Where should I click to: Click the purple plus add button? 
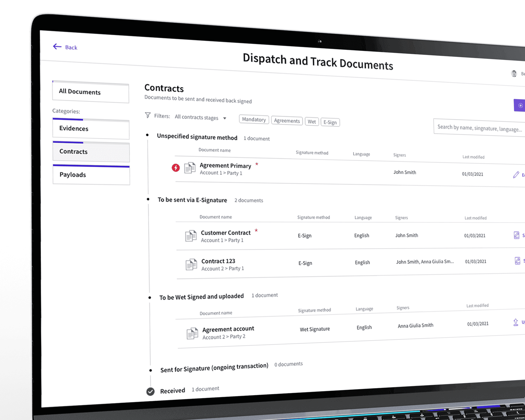520,106
